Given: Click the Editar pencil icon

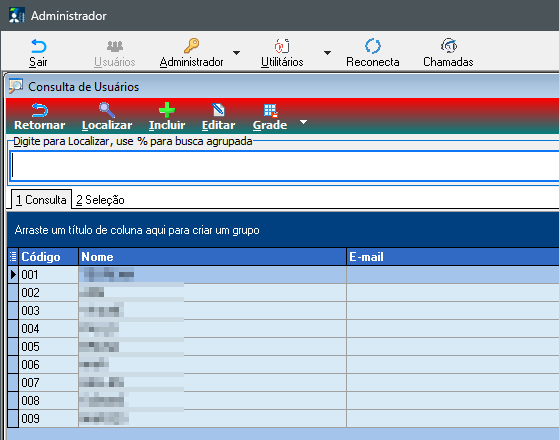Looking at the screenshot, I should pyautogui.click(x=218, y=110).
